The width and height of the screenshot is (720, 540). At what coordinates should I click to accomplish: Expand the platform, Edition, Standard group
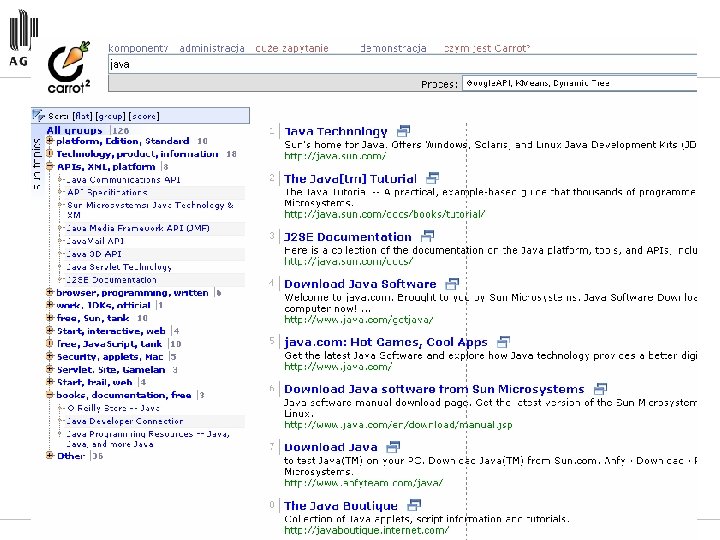pyautogui.click(x=50, y=141)
